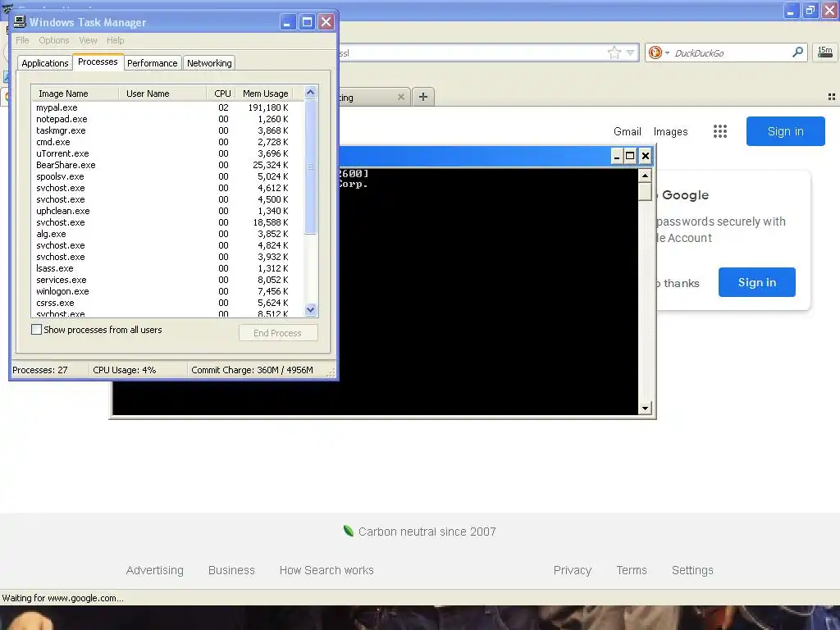Open Options menu in Task Manager

click(x=53, y=40)
